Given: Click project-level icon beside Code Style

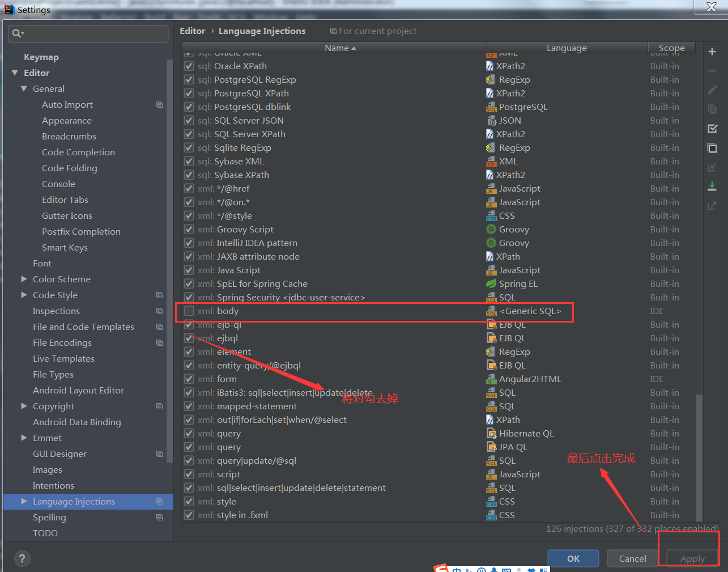Looking at the screenshot, I should [x=159, y=295].
